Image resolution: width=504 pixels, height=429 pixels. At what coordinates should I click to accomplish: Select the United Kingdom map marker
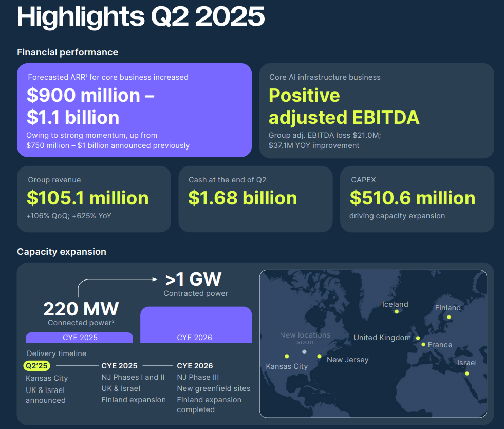(x=418, y=338)
